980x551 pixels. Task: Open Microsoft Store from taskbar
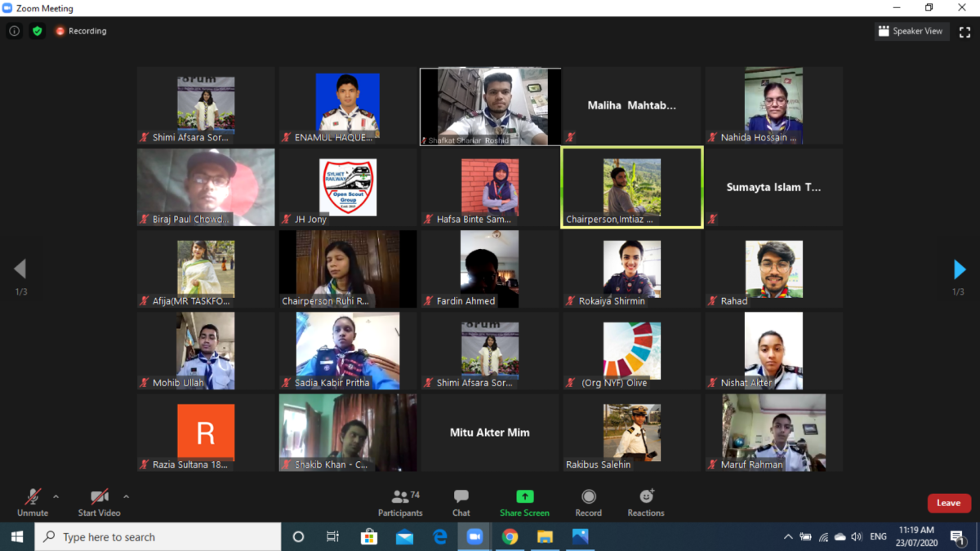[369, 536]
